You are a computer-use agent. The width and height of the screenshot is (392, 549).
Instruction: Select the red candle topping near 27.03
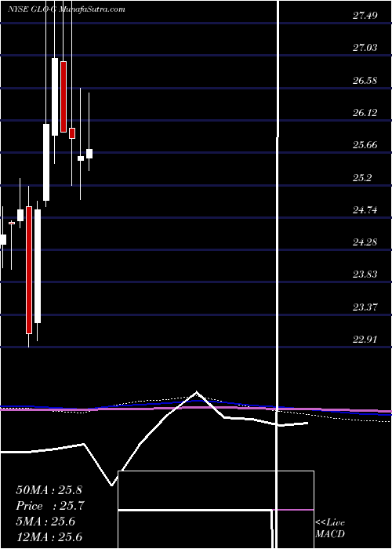click(x=64, y=96)
